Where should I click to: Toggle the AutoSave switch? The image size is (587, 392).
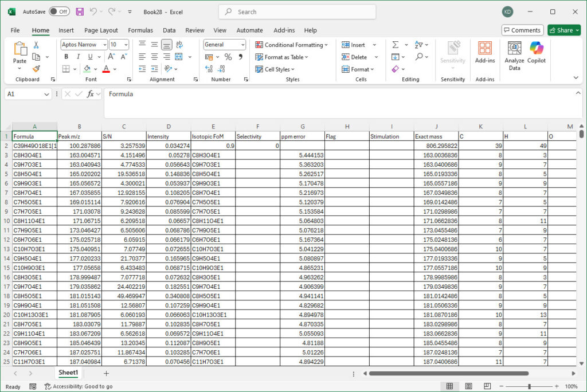click(x=59, y=11)
